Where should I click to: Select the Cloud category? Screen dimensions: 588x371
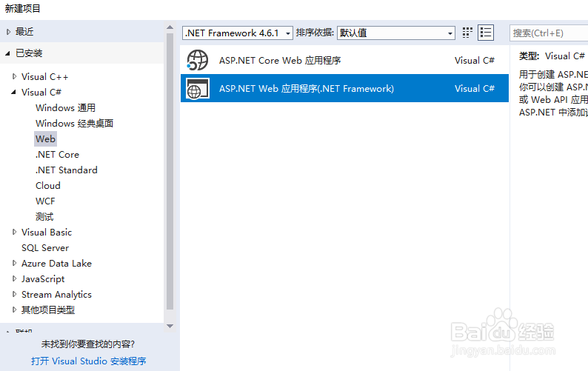tap(48, 186)
